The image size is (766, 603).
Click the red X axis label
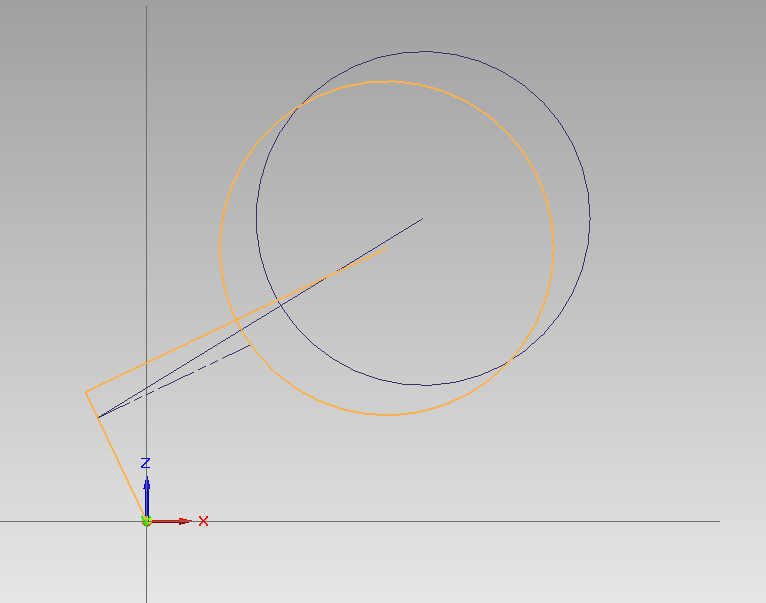click(x=203, y=521)
